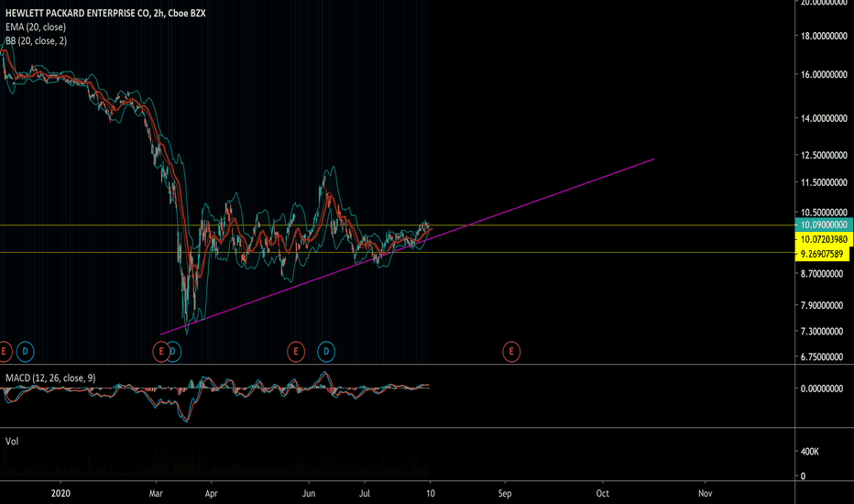
Task: Click the Sep label on the time axis
Action: pos(505,494)
